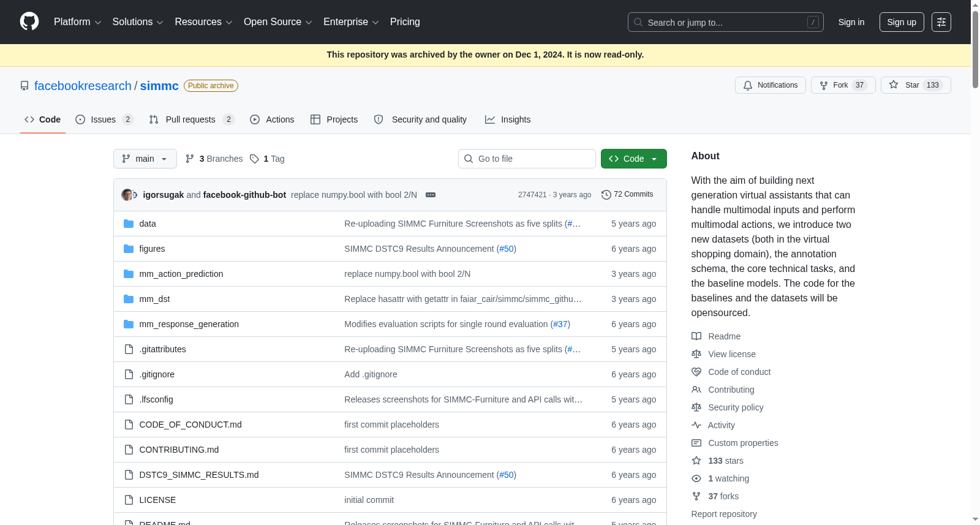The image size is (980, 525).
Task: Click the branch icon beside 3 Branches
Action: point(190,159)
